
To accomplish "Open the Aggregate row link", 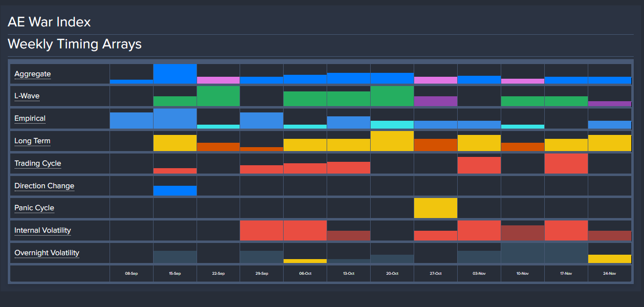I will tap(32, 74).
